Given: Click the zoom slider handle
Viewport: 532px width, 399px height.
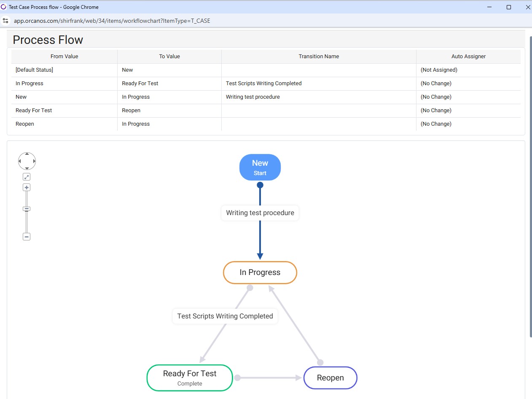Looking at the screenshot, I should [x=27, y=209].
